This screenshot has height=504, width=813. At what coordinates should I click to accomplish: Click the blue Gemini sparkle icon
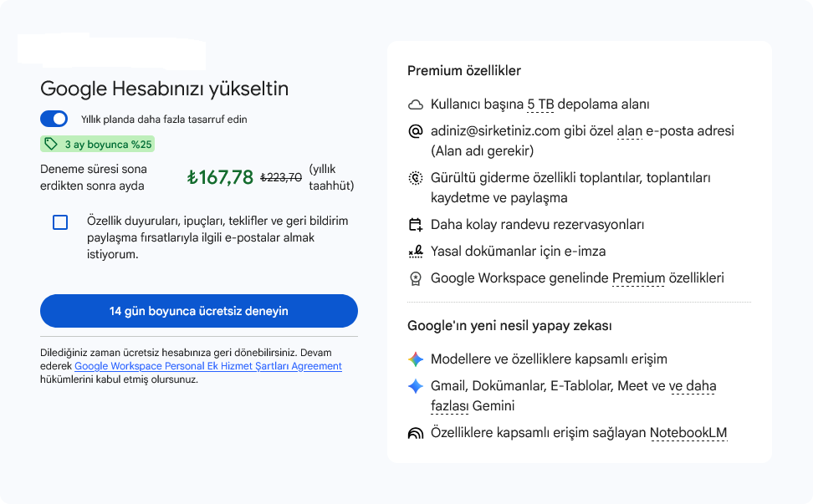(416, 386)
